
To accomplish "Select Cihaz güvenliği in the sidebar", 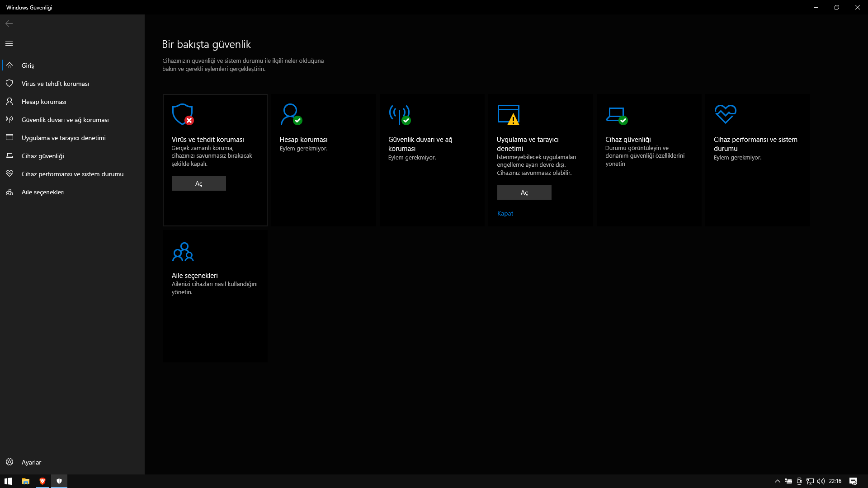I will [72, 156].
